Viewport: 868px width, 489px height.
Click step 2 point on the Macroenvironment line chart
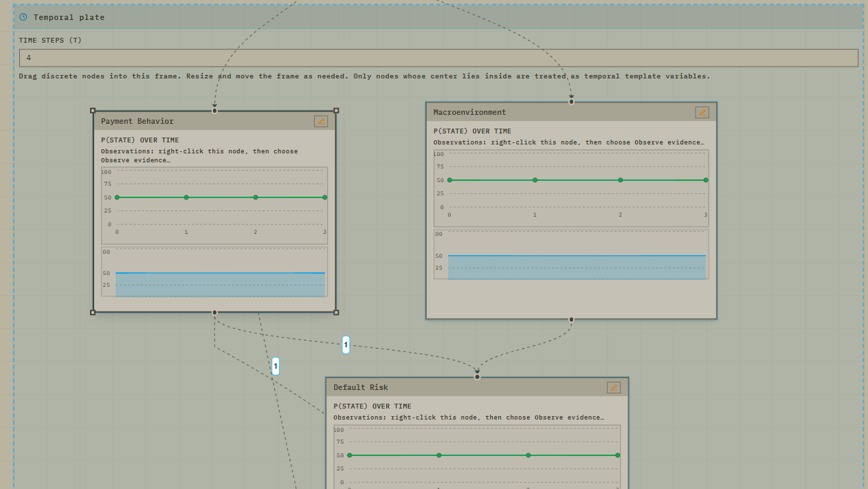(x=621, y=180)
